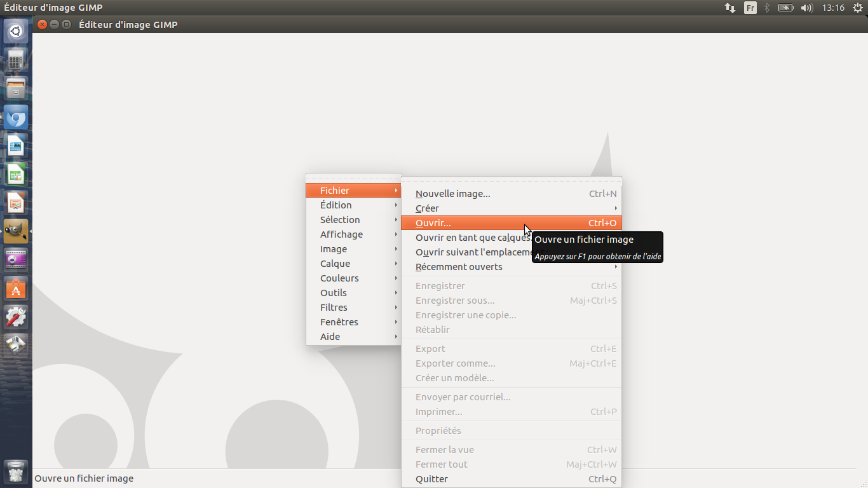Click the 13:16 clock in the panel

(x=833, y=8)
